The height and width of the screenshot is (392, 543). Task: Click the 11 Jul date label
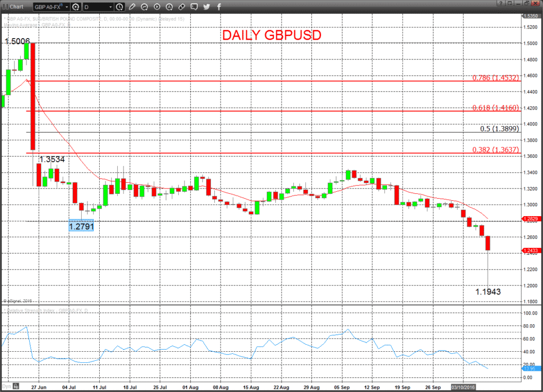tap(99, 387)
